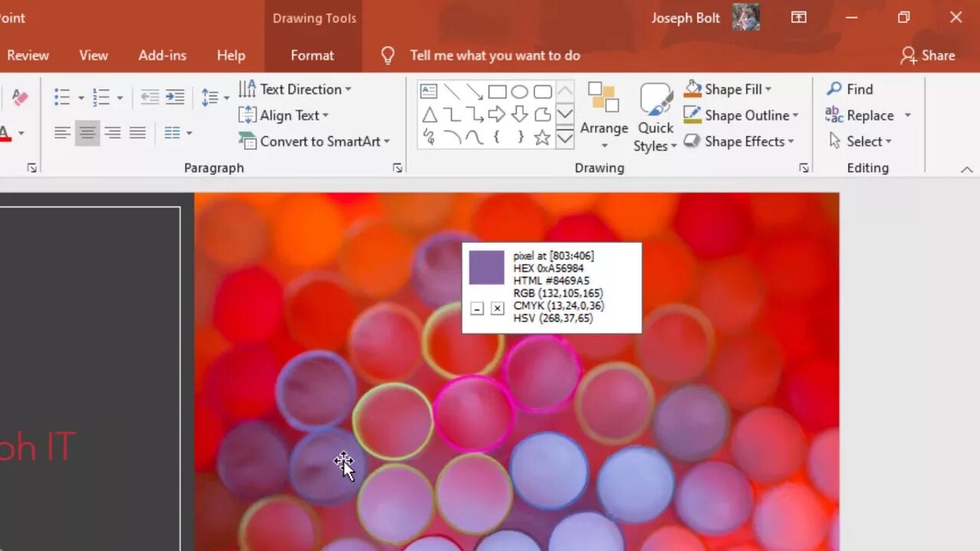Select the Elbow Arrow Connector shape
980x551 pixels.
[475, 115]
